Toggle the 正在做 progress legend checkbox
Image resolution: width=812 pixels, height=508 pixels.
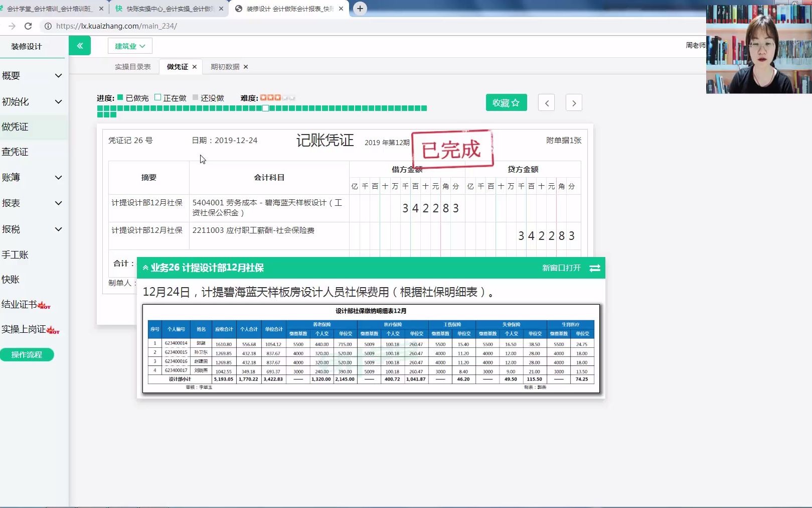(157, 98)
